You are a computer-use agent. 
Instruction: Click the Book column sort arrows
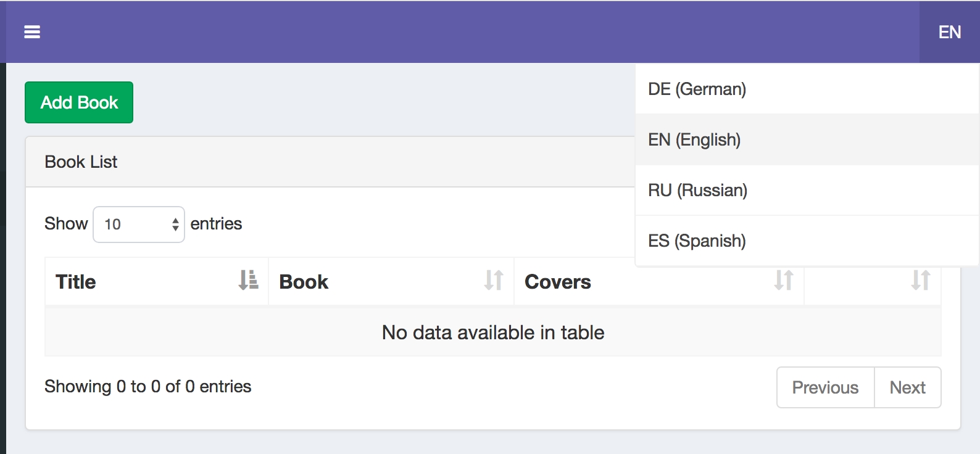493,281
